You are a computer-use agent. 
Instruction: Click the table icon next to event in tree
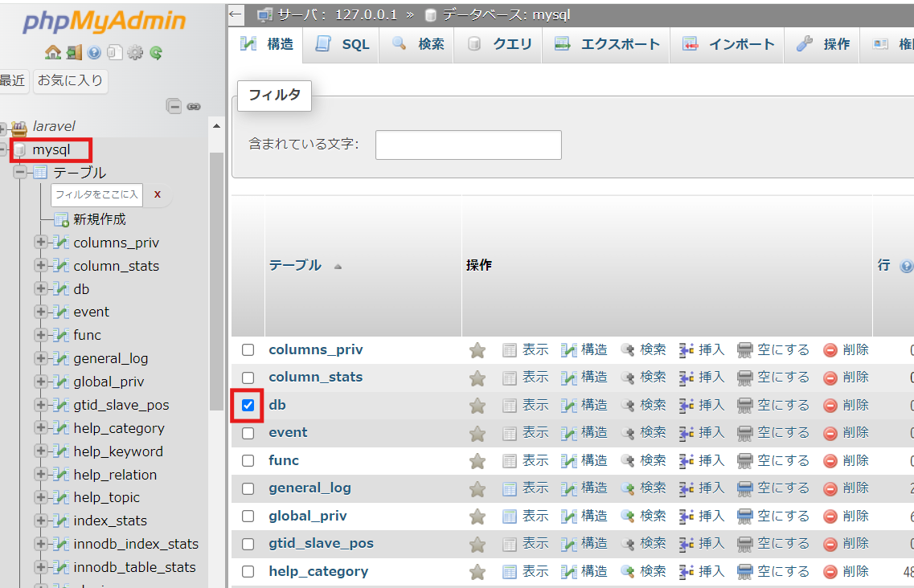click(x=60, y=312)
